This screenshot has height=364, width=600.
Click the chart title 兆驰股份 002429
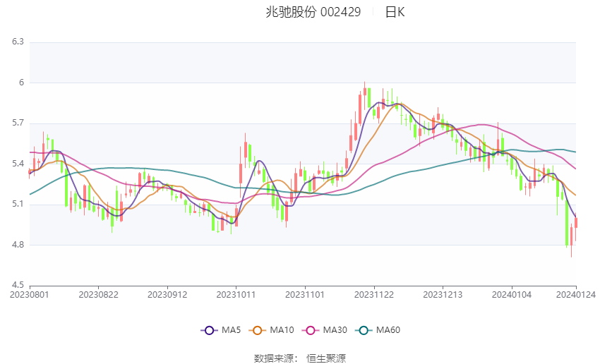[x=313, y=12]
